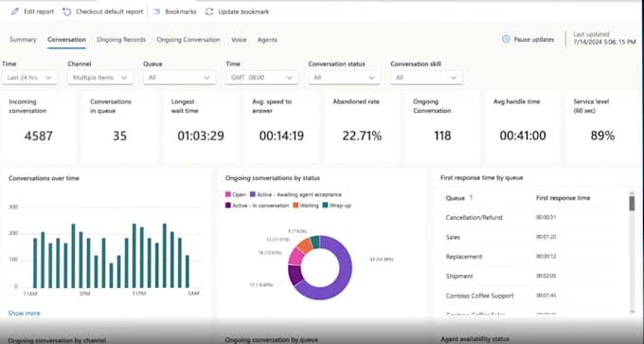Click the Edit report pencil icon

tap(15, 11)
